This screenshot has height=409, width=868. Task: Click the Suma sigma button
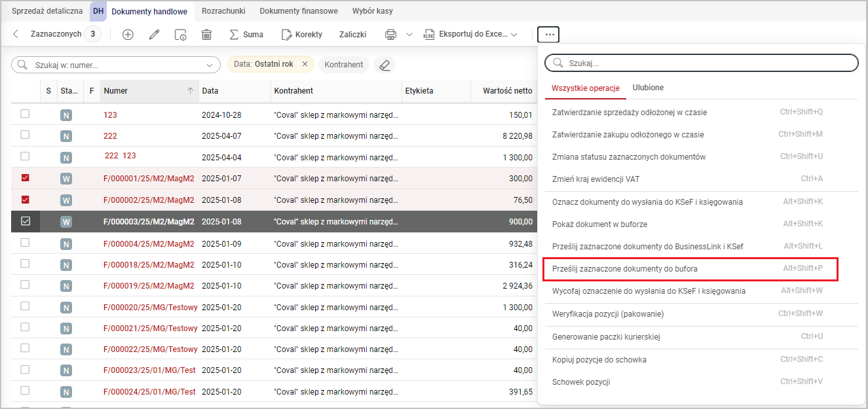[x=246, y=35]
